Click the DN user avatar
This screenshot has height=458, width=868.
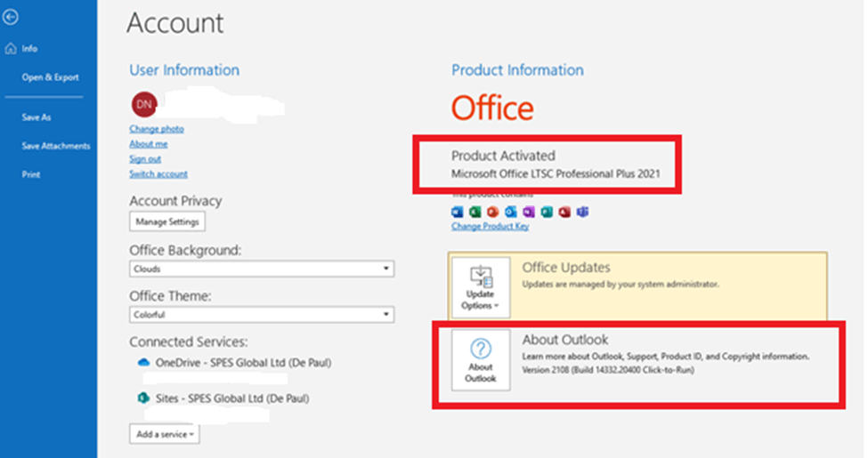[x=144, y=104]
